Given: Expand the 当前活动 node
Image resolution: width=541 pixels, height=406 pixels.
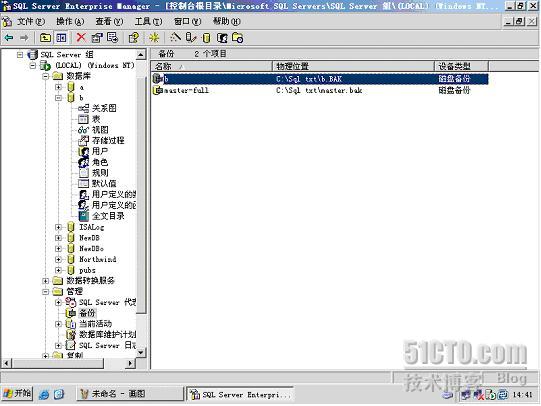Looking at the screenshot, I should [x=58, y=324].
